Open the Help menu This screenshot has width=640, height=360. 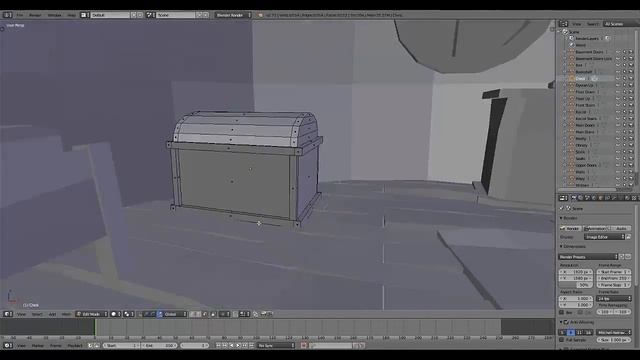[x=72, y=15]
